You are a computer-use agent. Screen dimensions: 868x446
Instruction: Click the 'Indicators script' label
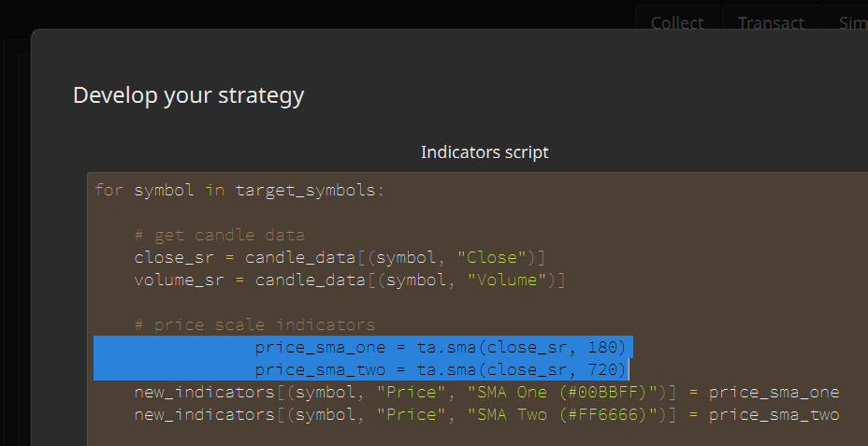click(485, 151)
